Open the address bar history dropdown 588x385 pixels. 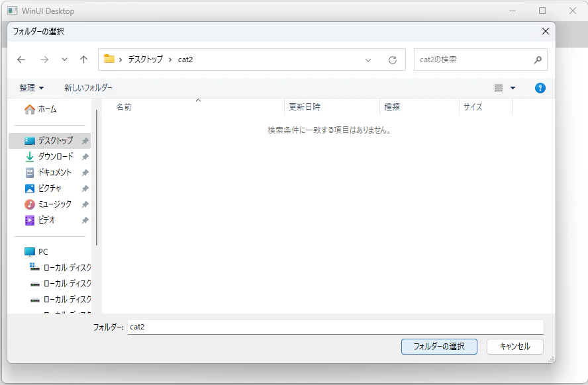[x=368, y=60]
